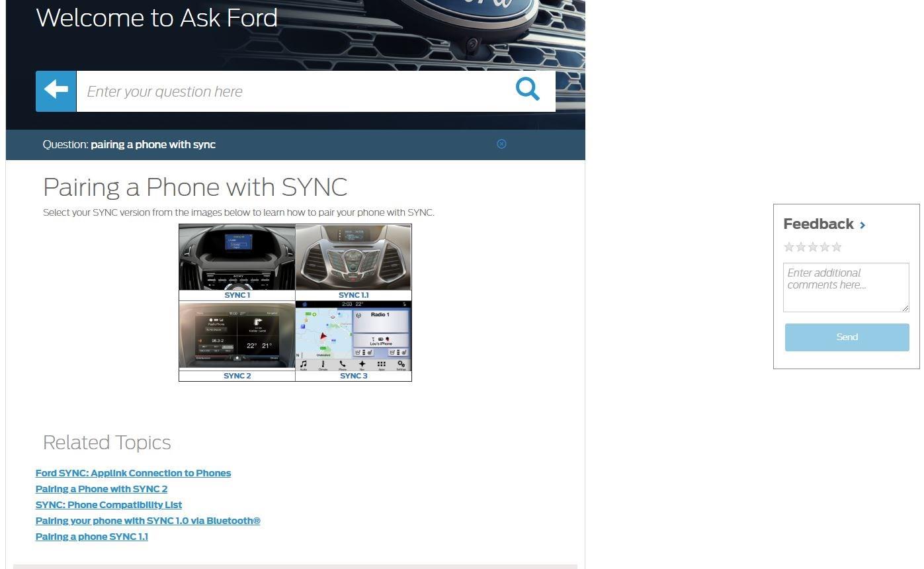Open the SYNC 1.1 caption link
924x569 pixels.
coord(354,295)
